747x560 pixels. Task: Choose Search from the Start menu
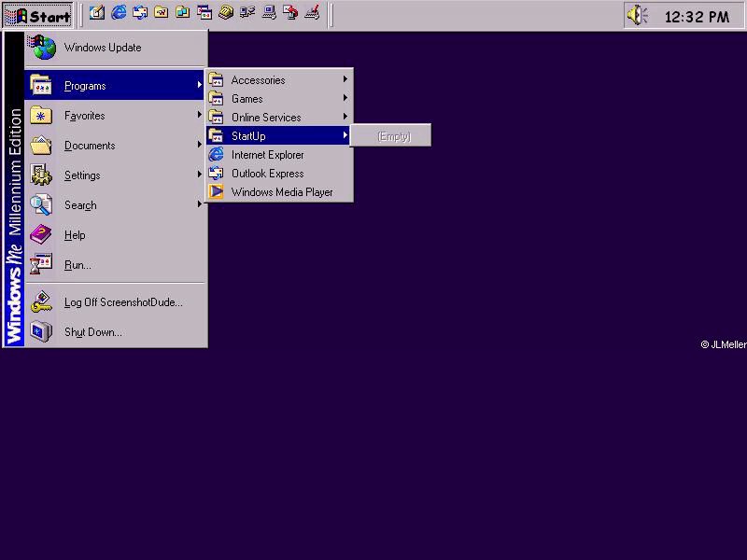pyautogui.click(x=116, y=205)
